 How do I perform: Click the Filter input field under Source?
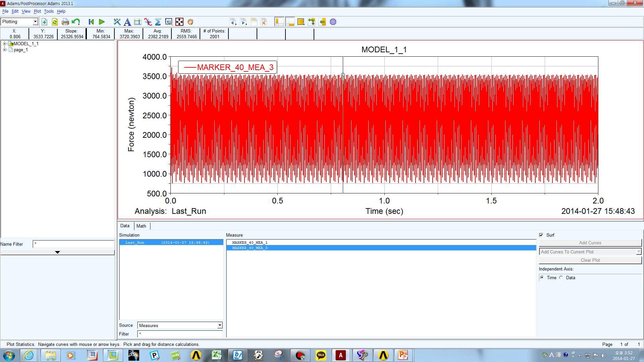[180, 334]
